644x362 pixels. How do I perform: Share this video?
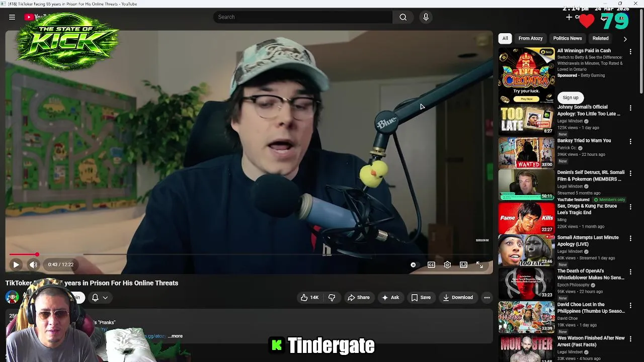coord(358,298)
